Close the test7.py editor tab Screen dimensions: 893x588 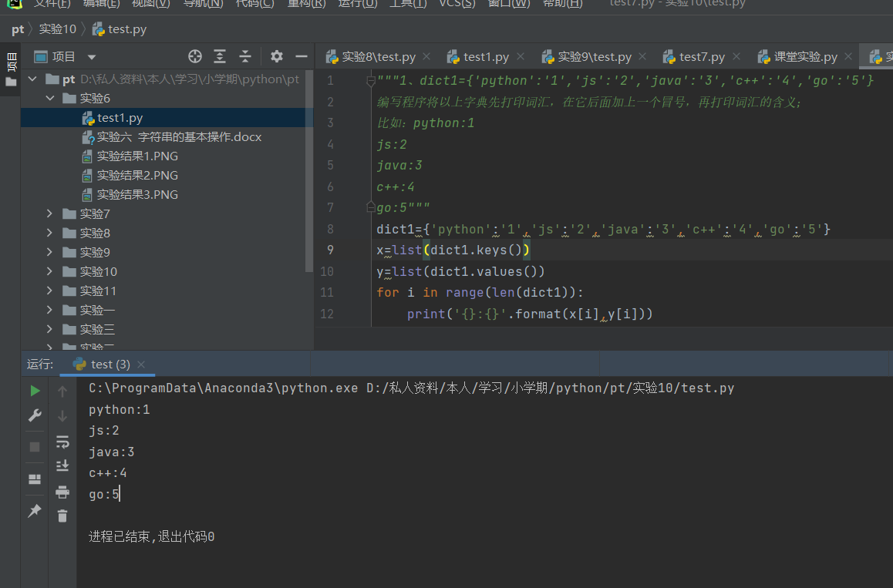736,56
